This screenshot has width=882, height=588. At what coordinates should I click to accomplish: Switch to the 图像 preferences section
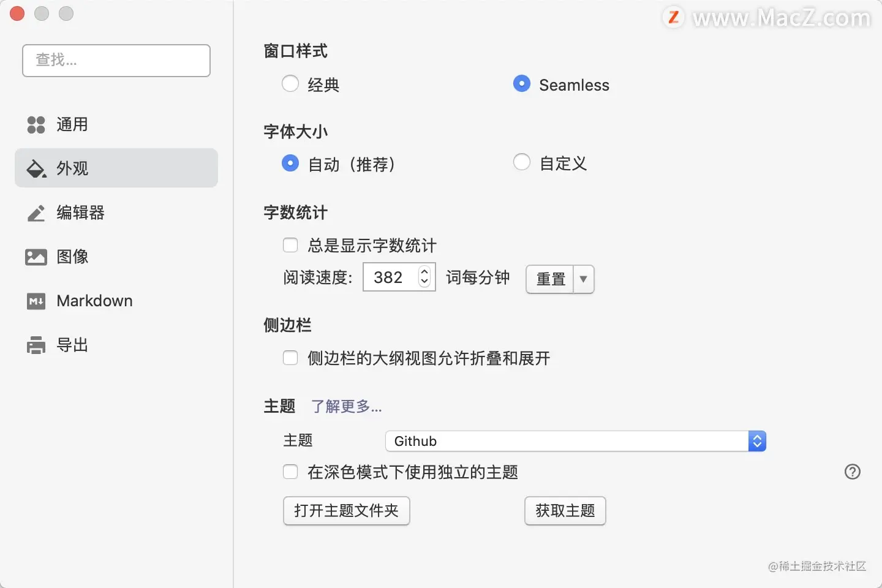(x=116, y=257)
